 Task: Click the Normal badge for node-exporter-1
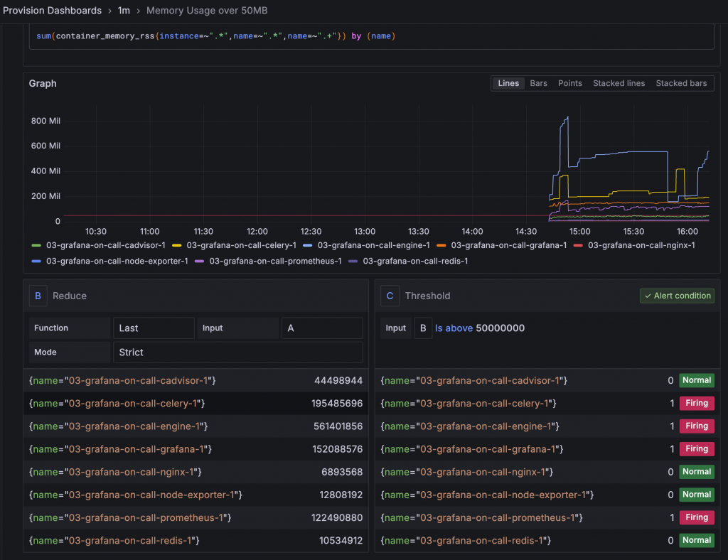697,495
